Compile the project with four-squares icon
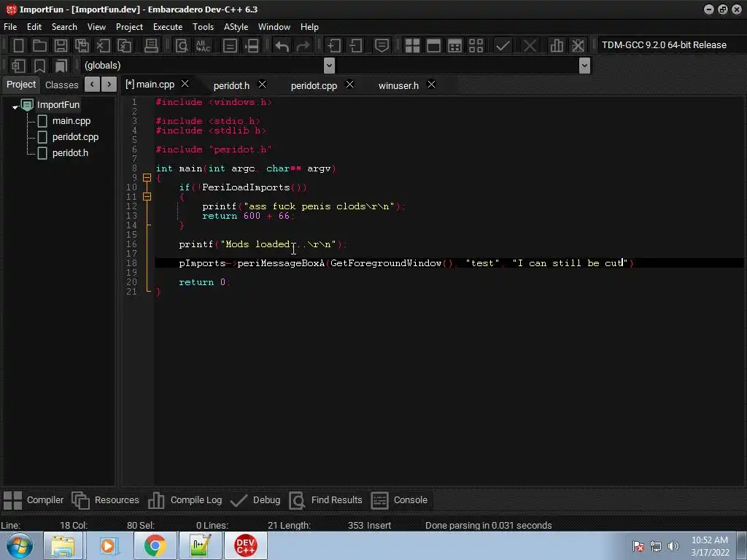The width and height of the screenshot is (747, 560). (x=412, y=46)
